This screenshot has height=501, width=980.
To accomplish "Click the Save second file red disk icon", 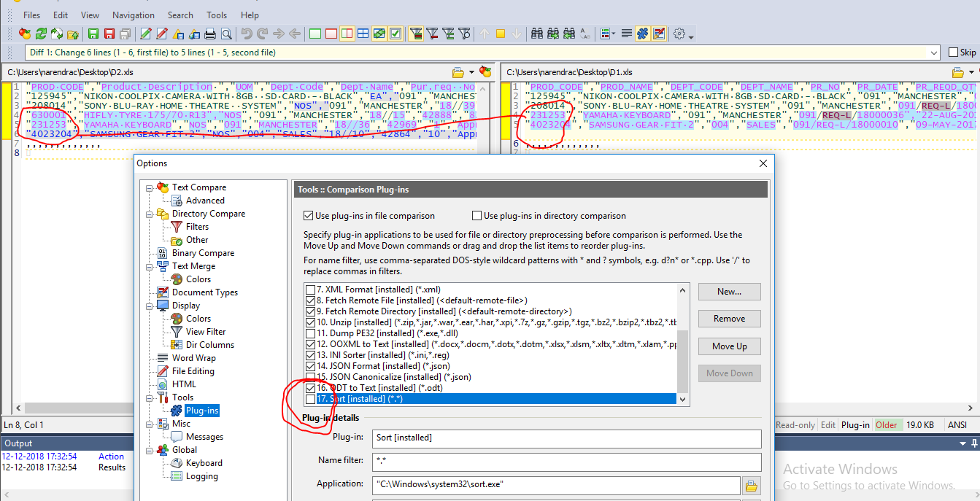I will click(109, 34).
